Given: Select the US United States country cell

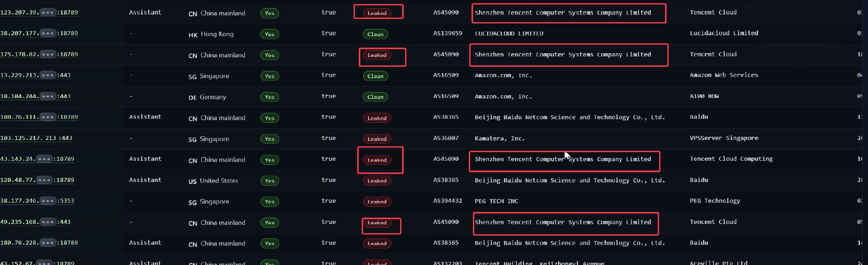Looking at the screenshot, I should coord(213,181).
